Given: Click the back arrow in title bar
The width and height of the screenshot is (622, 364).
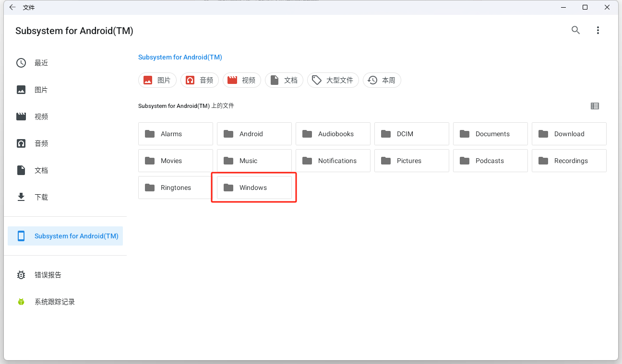Looking at the screenshot, I should [x=12, y=7].
